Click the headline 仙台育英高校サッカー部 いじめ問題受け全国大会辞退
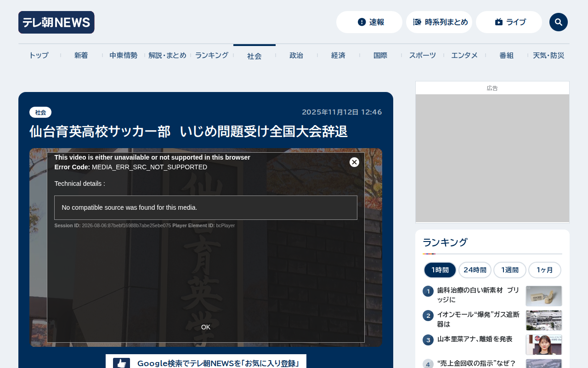588x368 pixels. tap(188, 132)
